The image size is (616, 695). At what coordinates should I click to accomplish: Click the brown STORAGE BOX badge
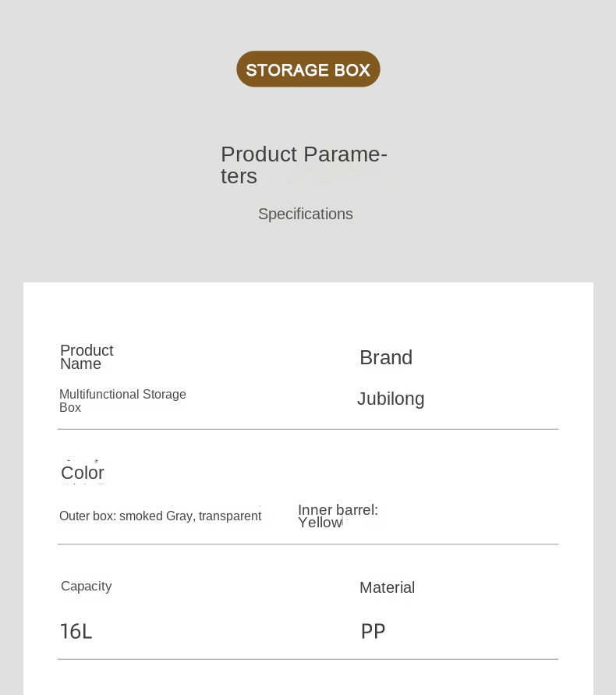pos(308,69)
